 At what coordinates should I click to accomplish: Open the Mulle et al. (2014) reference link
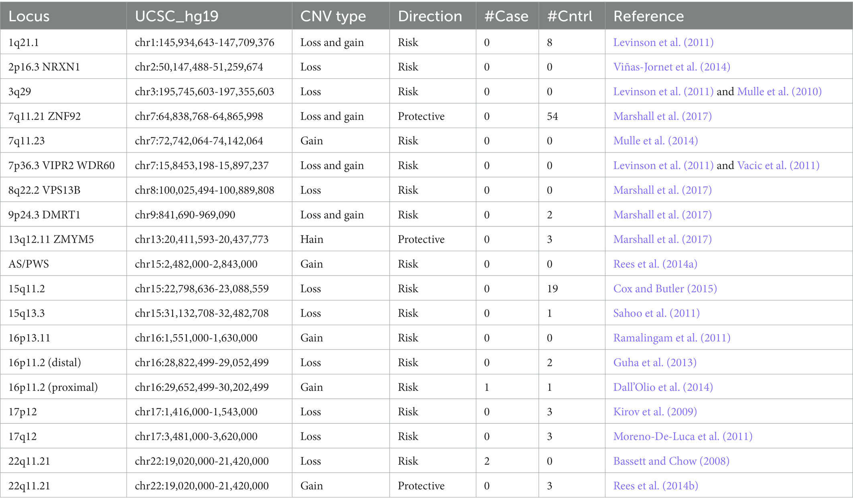pos(655,141)
